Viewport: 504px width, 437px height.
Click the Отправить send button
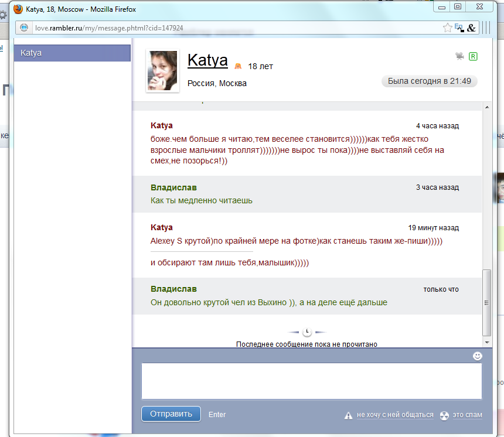[x=171, y=414]
